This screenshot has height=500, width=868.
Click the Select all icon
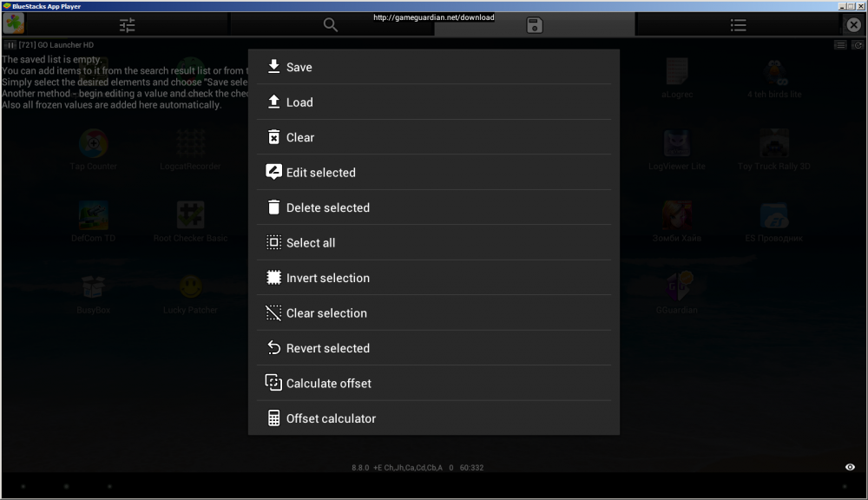pyautogui.click(x=274, y=243)
